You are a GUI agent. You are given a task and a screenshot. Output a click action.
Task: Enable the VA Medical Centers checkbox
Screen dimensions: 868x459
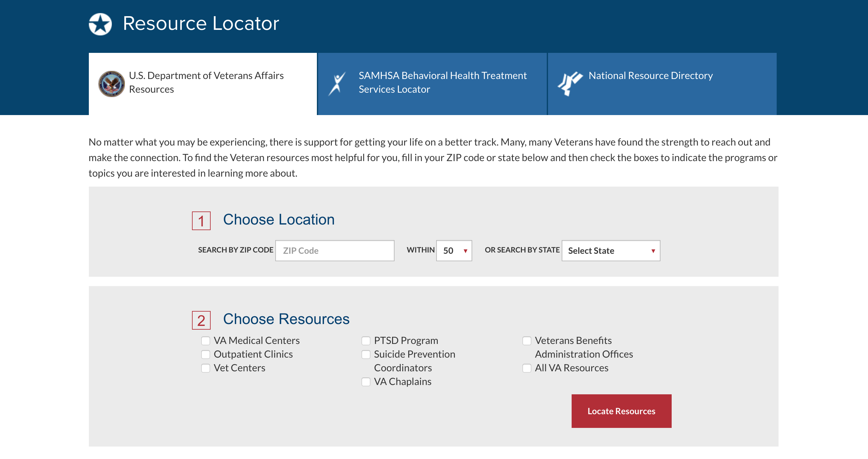[x=206, y=340]
